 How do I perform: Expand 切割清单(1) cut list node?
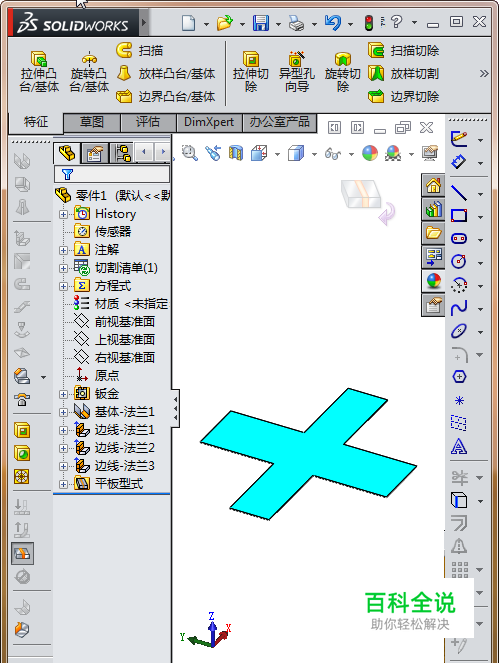63,268
